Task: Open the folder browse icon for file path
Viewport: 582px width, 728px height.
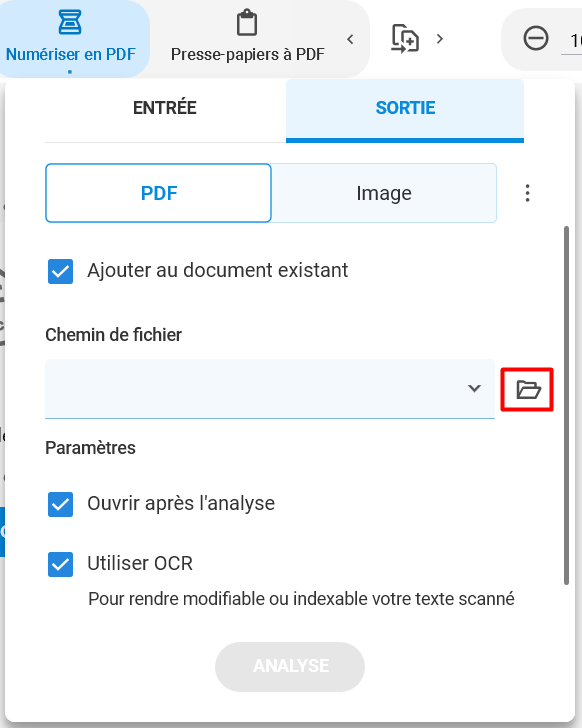Action: click(x=528, y=390)
